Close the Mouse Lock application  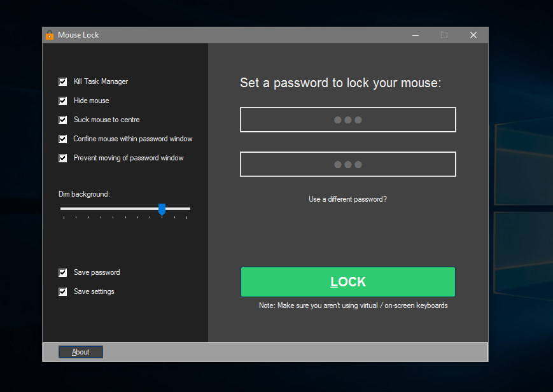[473, 35]
